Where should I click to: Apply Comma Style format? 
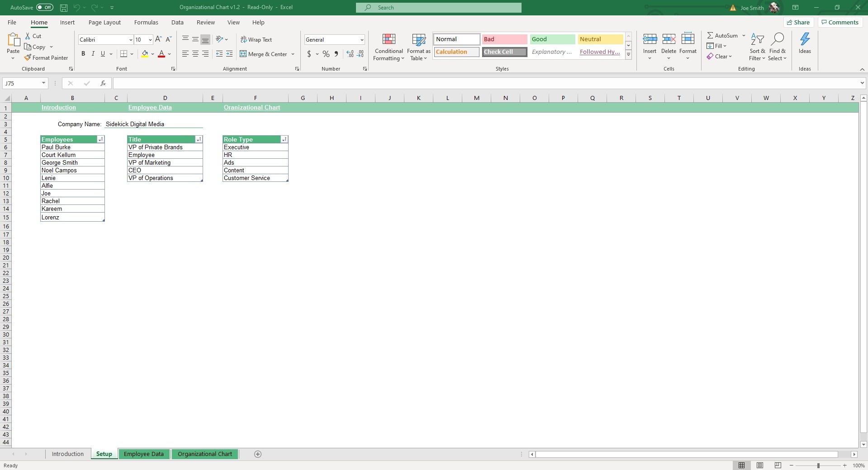[336, 54]
